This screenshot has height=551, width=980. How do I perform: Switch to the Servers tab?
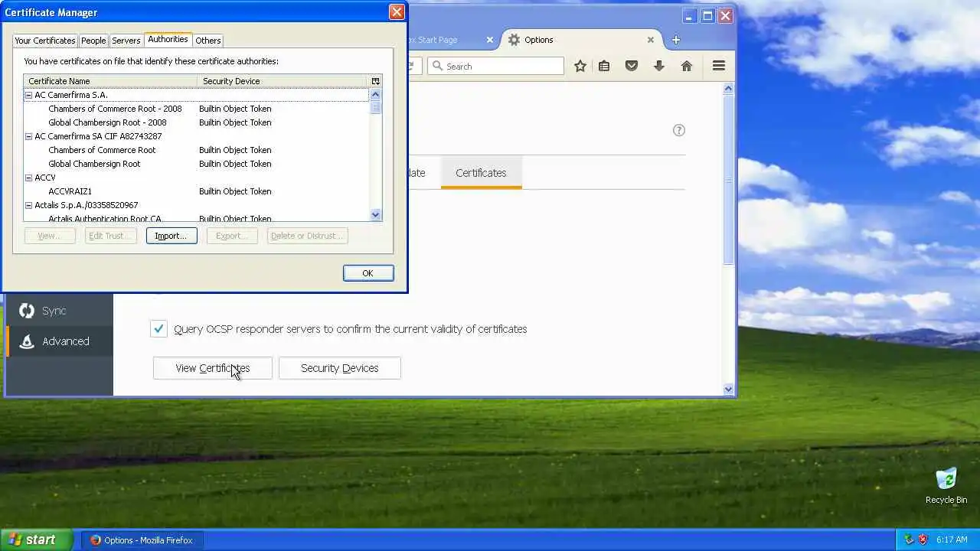pyautogui.click(x=126, y=41)
